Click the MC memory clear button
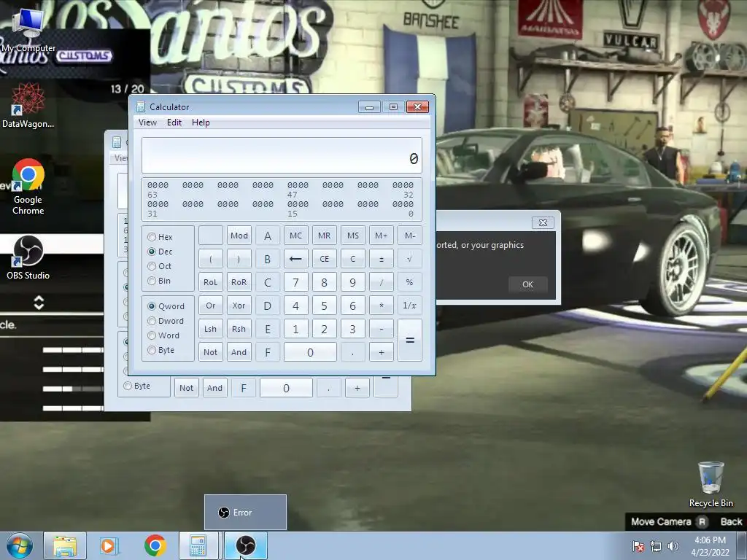 (x=296, y=236)
